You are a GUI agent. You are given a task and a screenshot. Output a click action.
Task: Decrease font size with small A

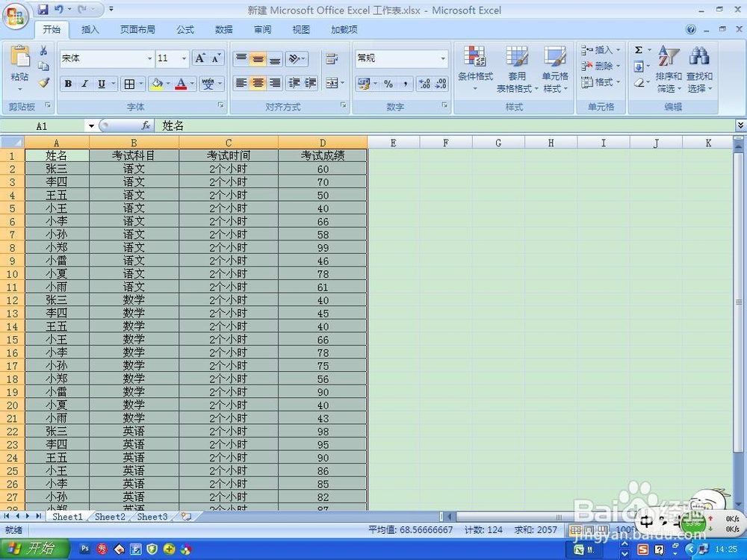click(216, 58)
